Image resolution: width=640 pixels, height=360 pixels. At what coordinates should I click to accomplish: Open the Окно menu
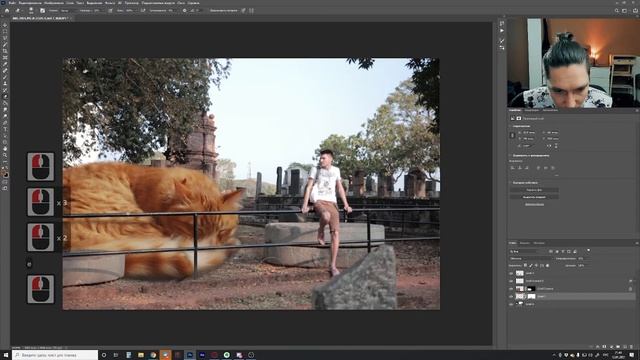tap(181, 3)
